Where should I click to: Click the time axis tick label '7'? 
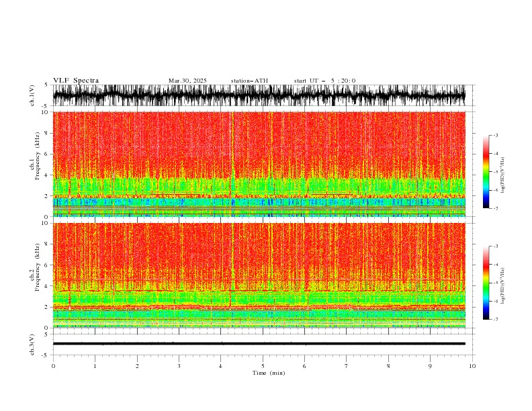pyautogui.click(x=347, y=366)
